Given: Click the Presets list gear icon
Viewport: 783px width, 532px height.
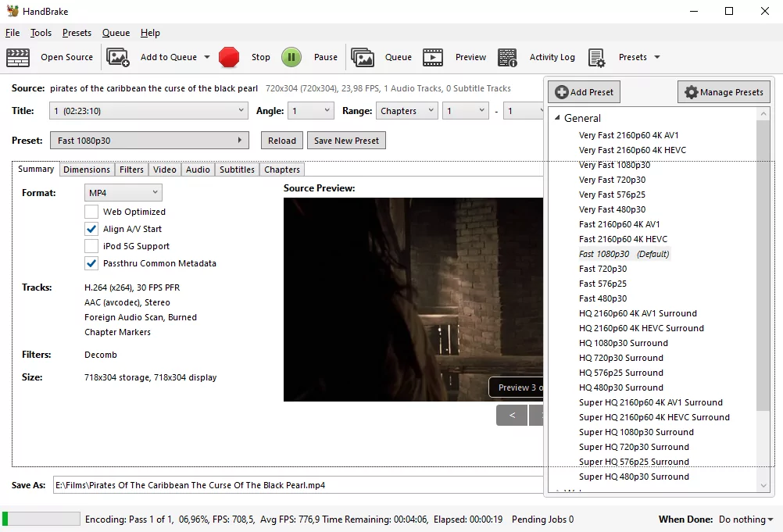Looking at the screenshot, I should pos(597,57).
